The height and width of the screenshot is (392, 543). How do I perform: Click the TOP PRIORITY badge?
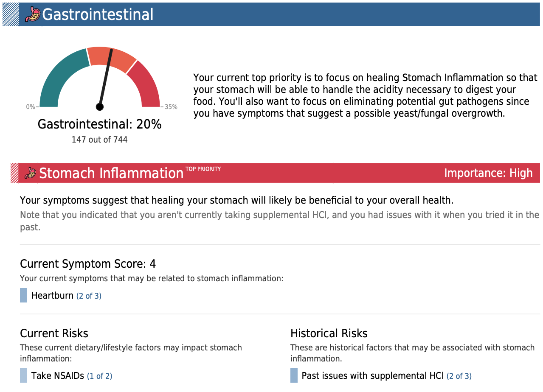pyautogui.click(x=203, y=169)
